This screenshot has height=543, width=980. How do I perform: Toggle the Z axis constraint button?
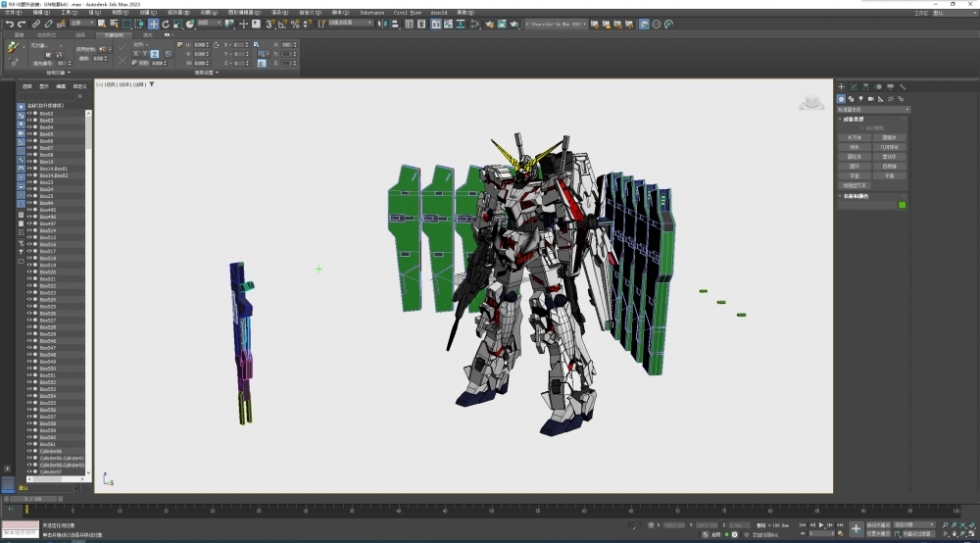click(x=155, y=54)
